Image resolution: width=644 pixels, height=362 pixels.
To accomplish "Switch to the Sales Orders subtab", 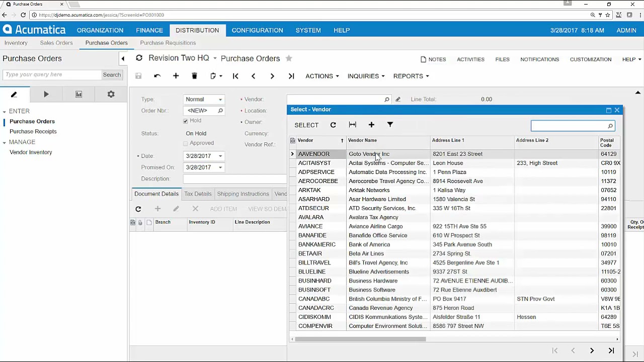I will [56, 43].
